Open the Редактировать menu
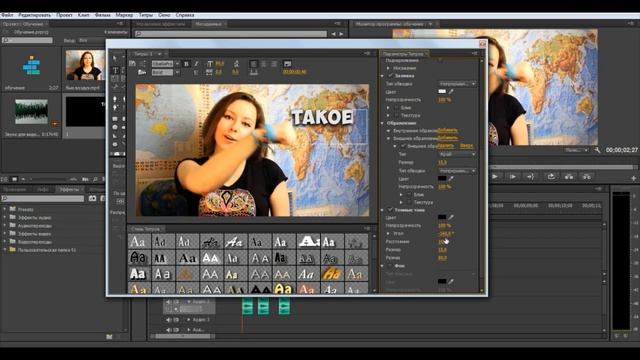The width and height of the screenshot is (640, 360). pos(35,15)
